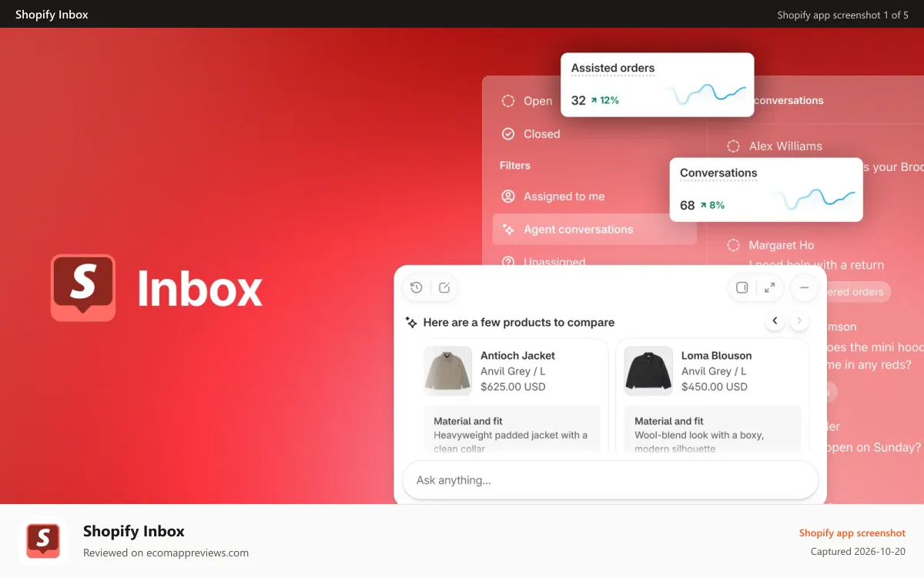This screenshot has height=578, width=924.
Task: Open Margaret Ho conversation
Action: [781, 245]
